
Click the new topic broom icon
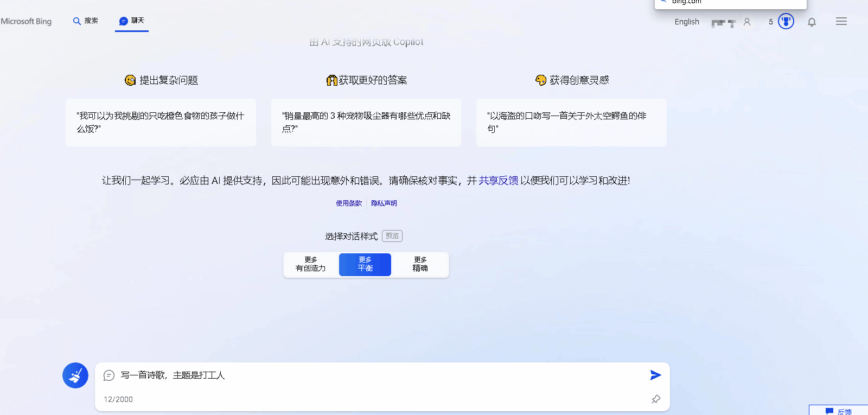point(75,375)
